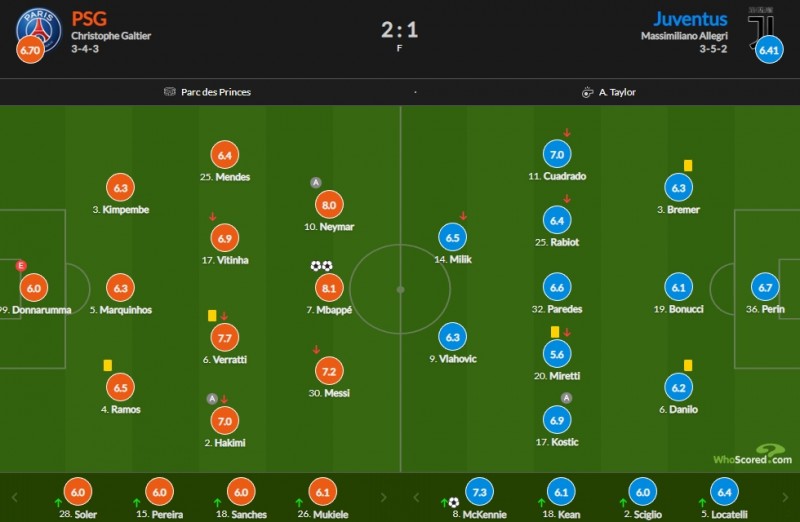The height and width of the screenshot is (522, 800).
Task: Click Bremer's yellow card icon
Action: pyautogui.click(x=688, y=165)
